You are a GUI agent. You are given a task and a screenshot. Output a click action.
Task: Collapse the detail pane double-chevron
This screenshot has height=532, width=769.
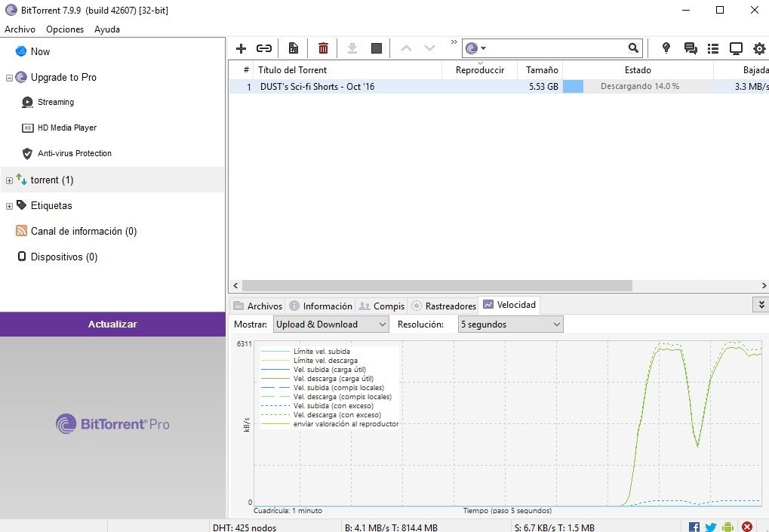pyautogui.click(x=761, y=305)
